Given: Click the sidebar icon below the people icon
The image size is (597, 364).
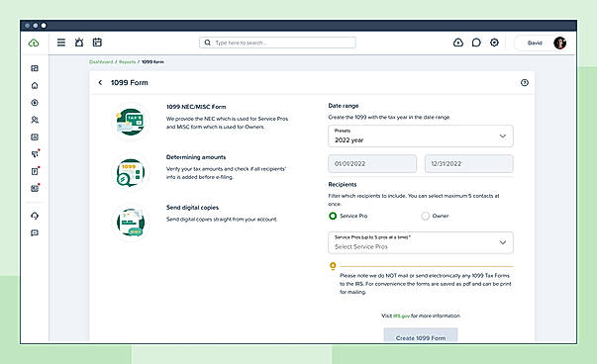Looking at the screenshot, I should 35,136.
